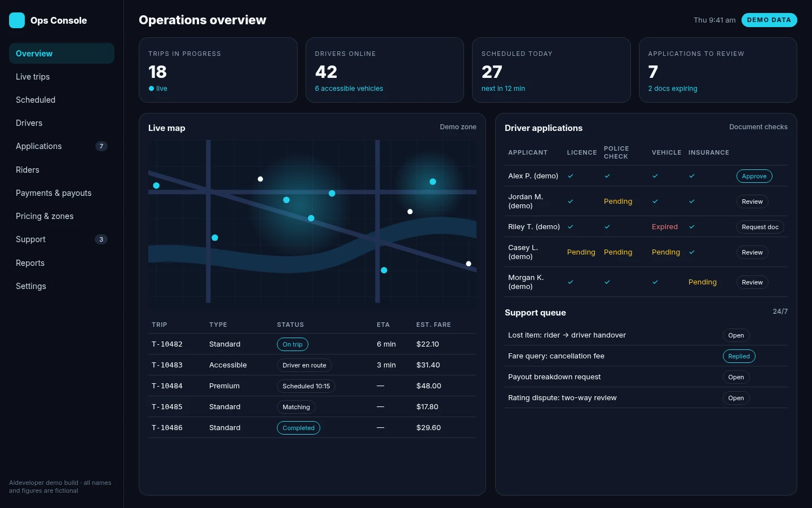The height and width of the screenshot is (508, 812).
Task: Select trip ID T-10483
Action: coord(167,365)
